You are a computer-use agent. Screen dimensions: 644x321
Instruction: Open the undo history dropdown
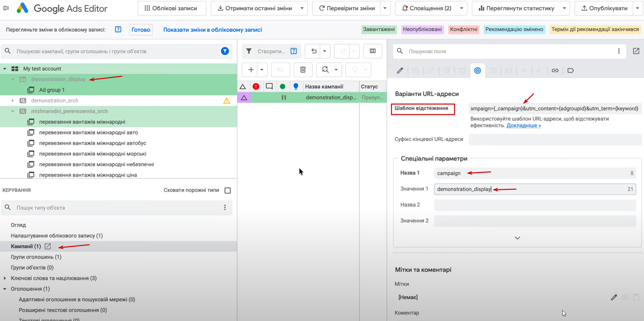pyautogui.click(x=325, y=51)
